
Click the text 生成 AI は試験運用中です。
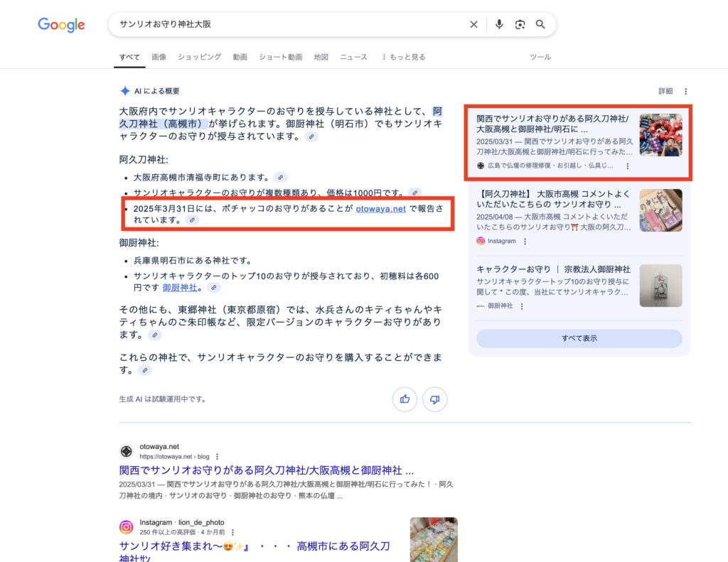pos(163,399)
